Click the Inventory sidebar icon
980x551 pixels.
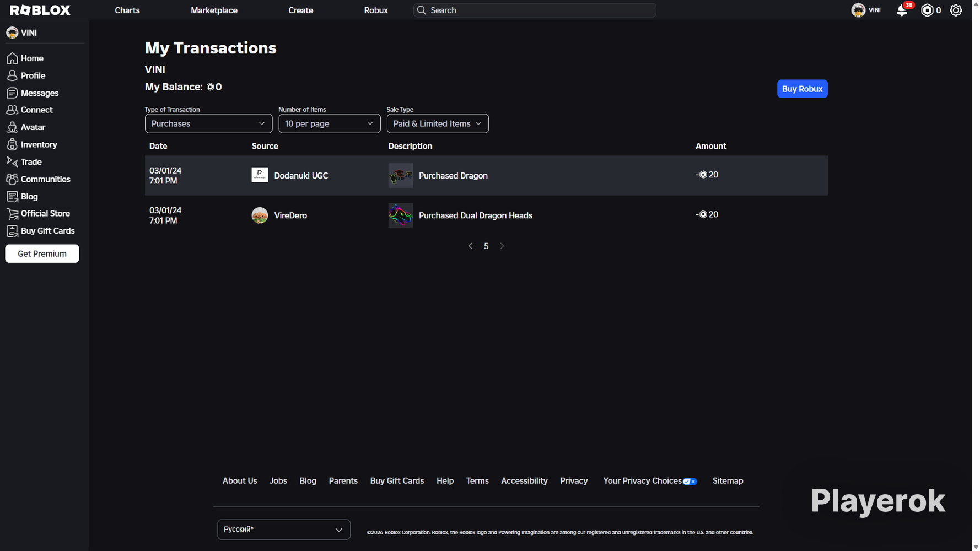point(12,144)
